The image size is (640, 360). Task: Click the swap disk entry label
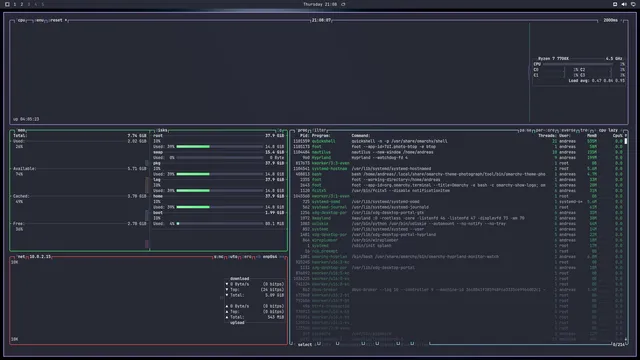coord(158,152)
